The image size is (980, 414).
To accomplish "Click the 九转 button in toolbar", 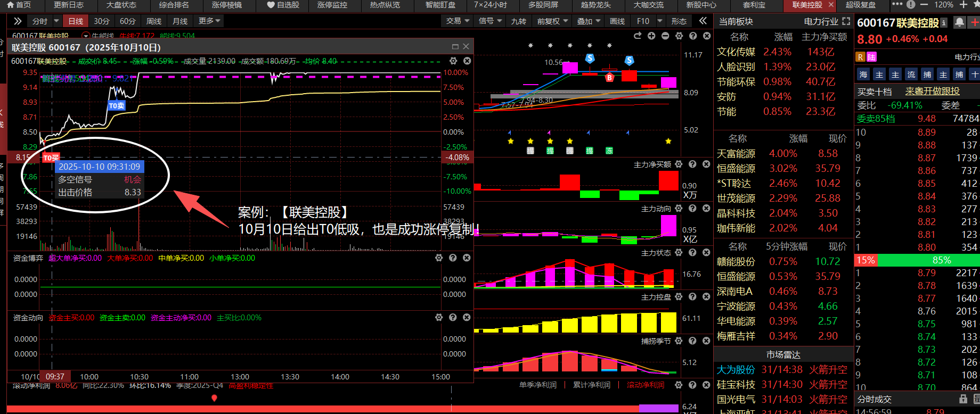I will [x=518, y=21].
